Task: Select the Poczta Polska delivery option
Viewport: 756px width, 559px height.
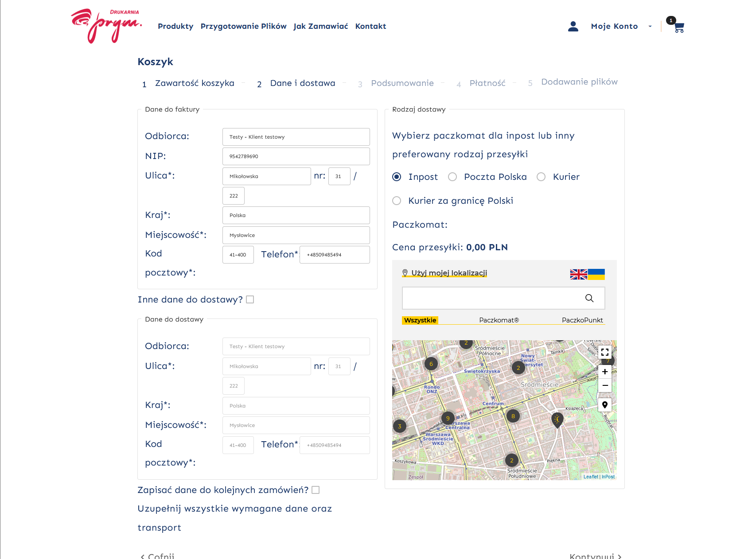Action: [452, 177]
